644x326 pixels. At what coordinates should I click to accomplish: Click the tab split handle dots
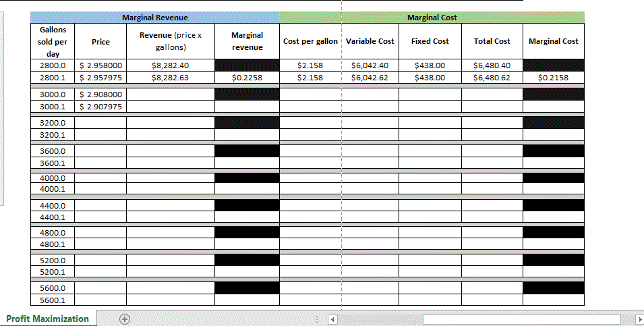[317, 319]
